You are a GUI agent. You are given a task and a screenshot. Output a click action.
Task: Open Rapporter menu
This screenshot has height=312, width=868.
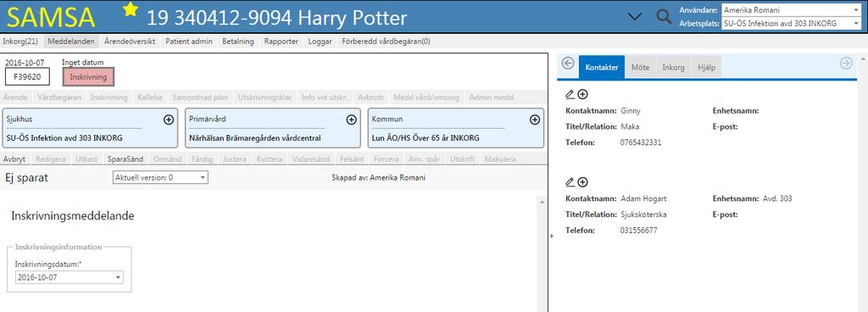pyautogui.click(x=281, y=41)
